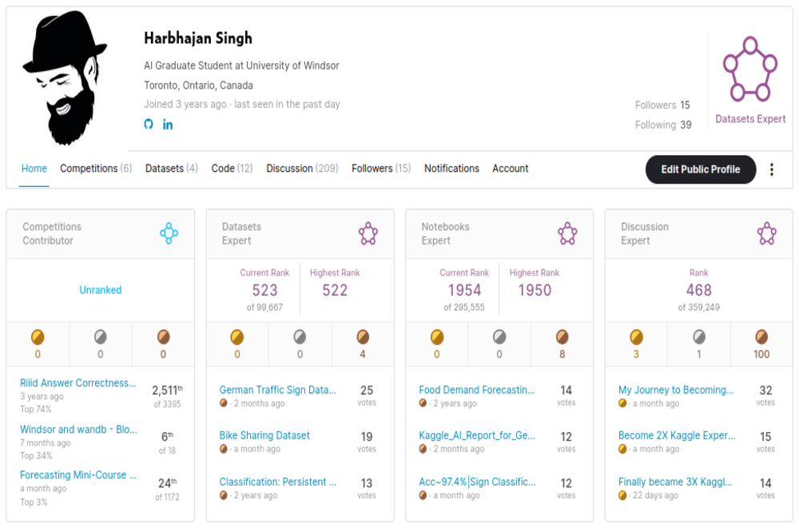Switch to the Discussion tab
799x532 pixels.
[301, 169]
